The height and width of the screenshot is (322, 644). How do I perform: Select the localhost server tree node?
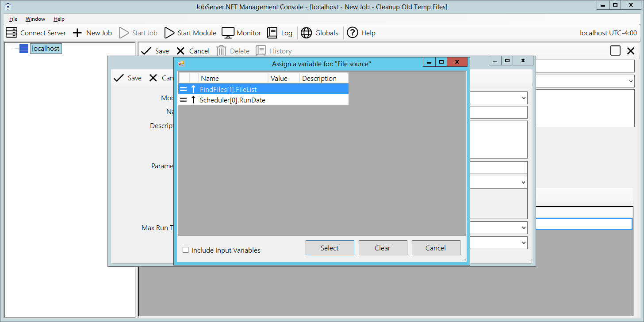(46, 49)
